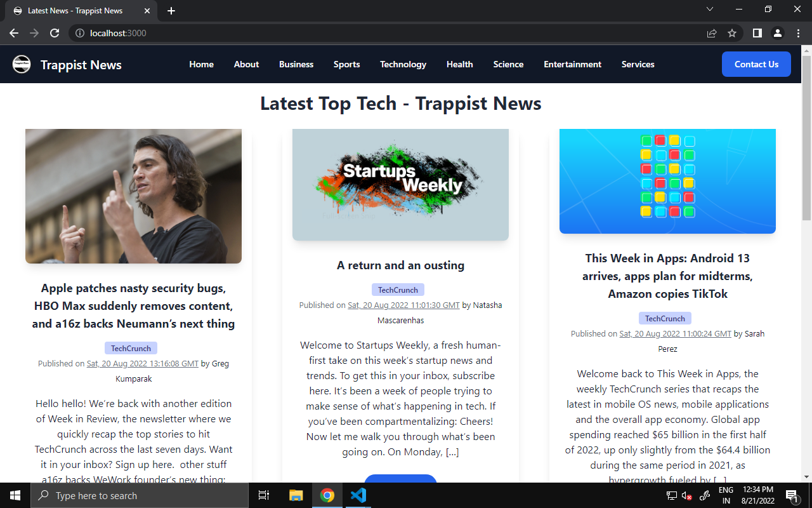Click the pen workspace tray icon
Viewport: 812px width, 508px height.
pyautogui.click(x=704, y=495)
